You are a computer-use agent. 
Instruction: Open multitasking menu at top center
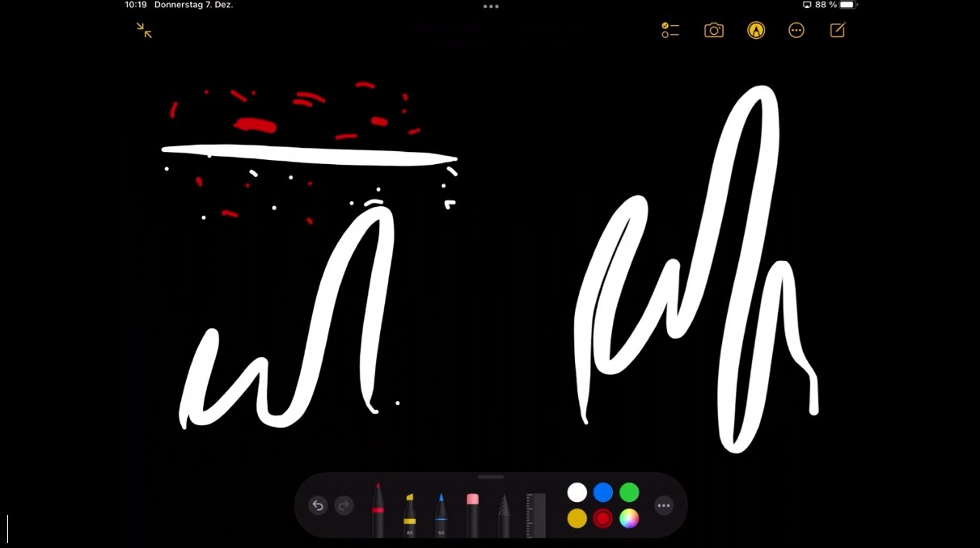pos(491,6)
